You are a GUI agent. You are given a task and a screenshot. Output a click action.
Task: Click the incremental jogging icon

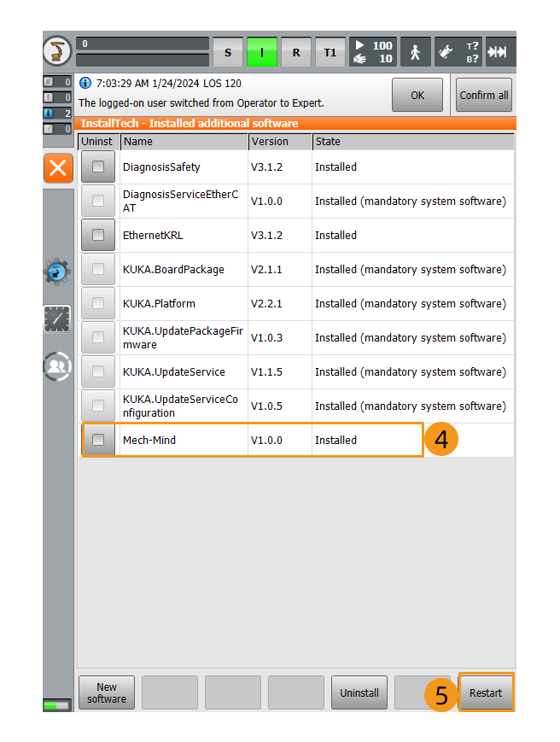click(x=500, y=51)
